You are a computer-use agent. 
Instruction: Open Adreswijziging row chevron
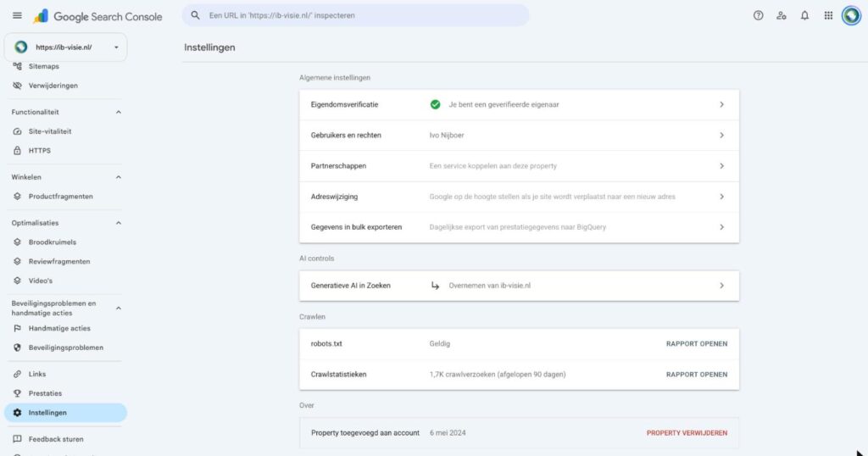click(x=721, y=197)
